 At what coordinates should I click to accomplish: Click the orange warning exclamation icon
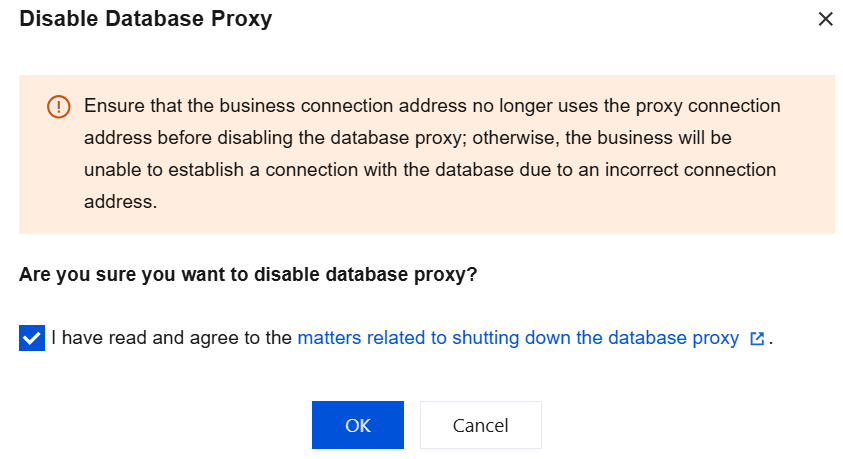(59, 106)
